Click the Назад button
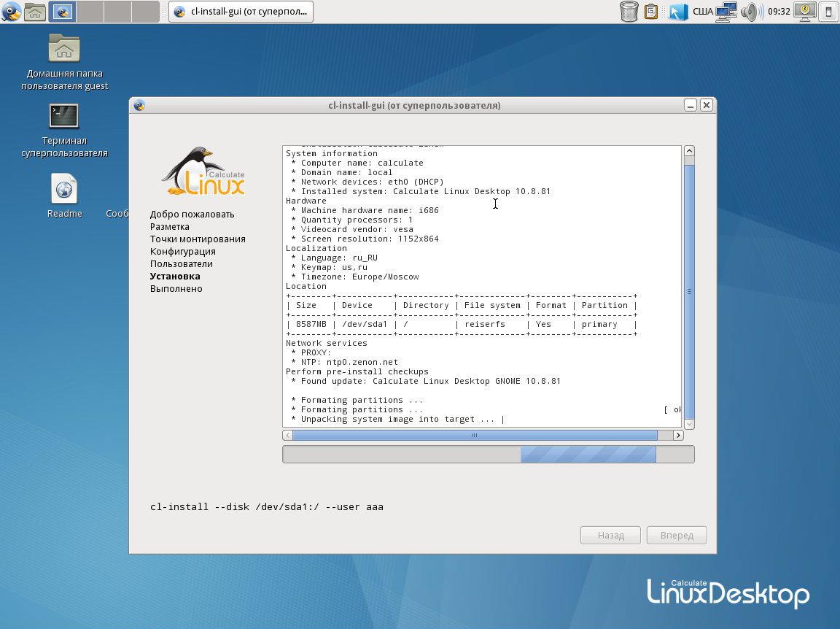 point(610,535)
